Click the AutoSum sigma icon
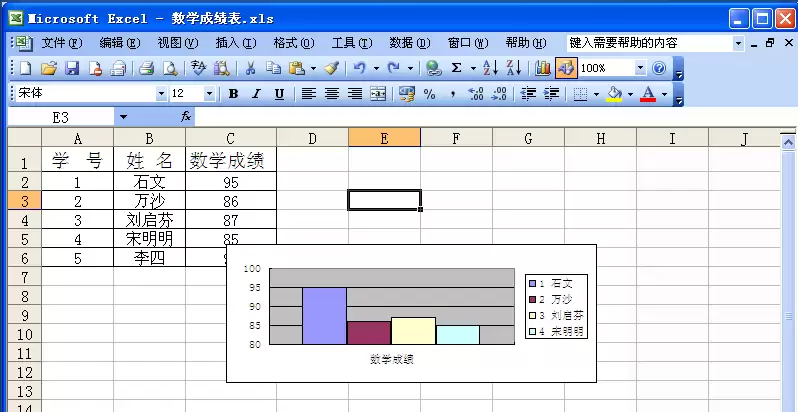 (457, 68)
